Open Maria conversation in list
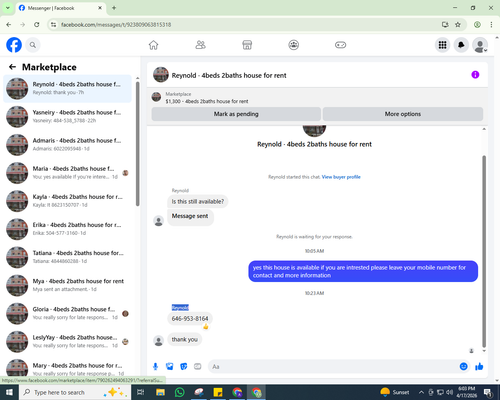The width and height of the screenshot is (500, 400). coord(67,173)
